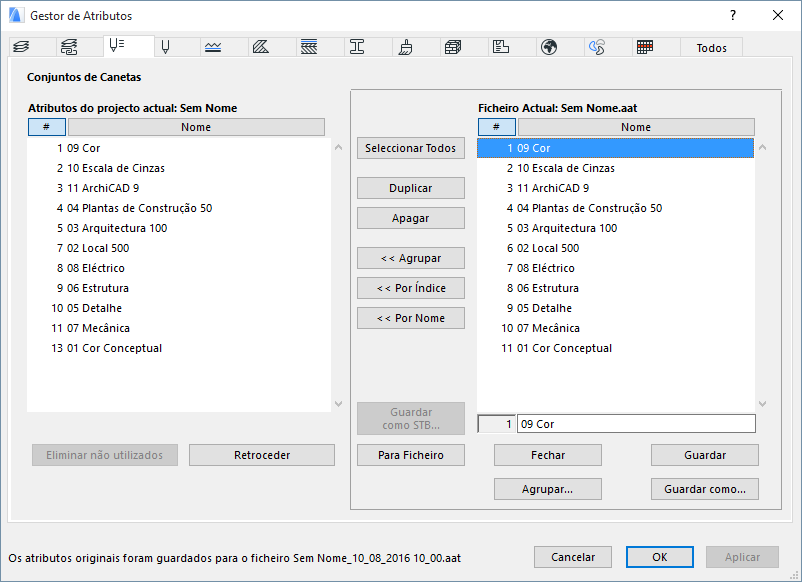
Task: Sort project attributes by Nome column
Action: 196,127
